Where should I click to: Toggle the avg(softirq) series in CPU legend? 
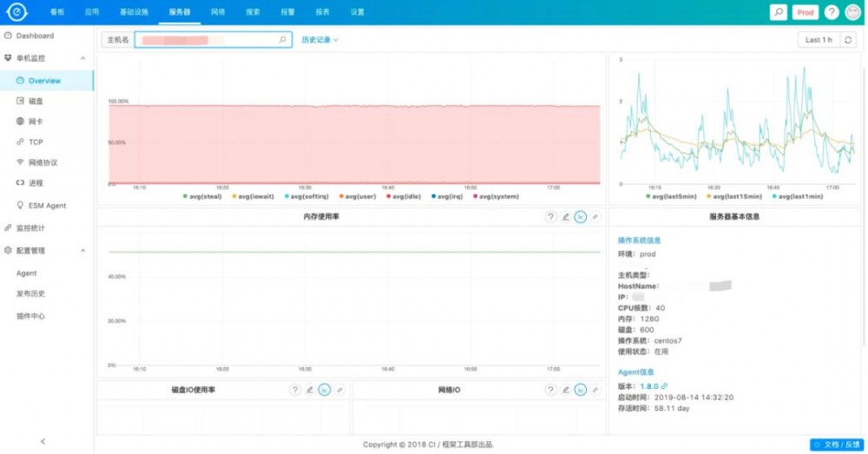[x=307, y=196]
